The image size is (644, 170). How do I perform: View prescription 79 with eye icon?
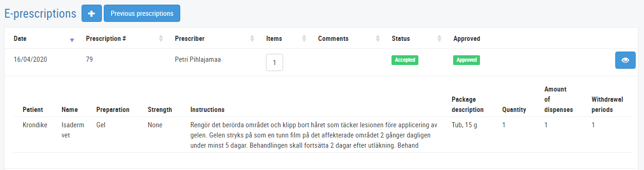pyautogui.click(x=625, y=60)
